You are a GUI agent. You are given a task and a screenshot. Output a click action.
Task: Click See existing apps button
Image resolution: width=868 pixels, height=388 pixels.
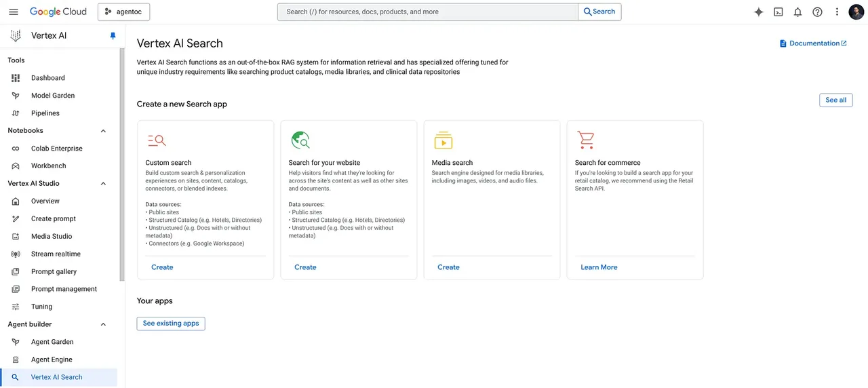point(171,324)
